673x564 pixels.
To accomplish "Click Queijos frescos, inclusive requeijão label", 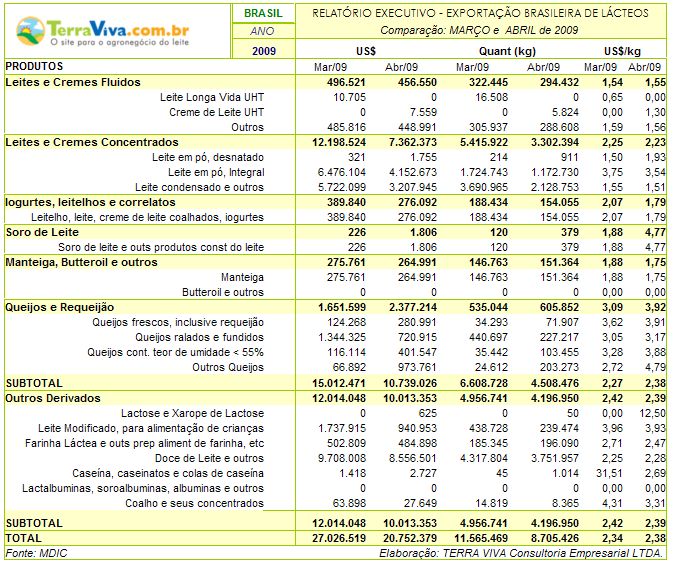I will click(178, 322).
